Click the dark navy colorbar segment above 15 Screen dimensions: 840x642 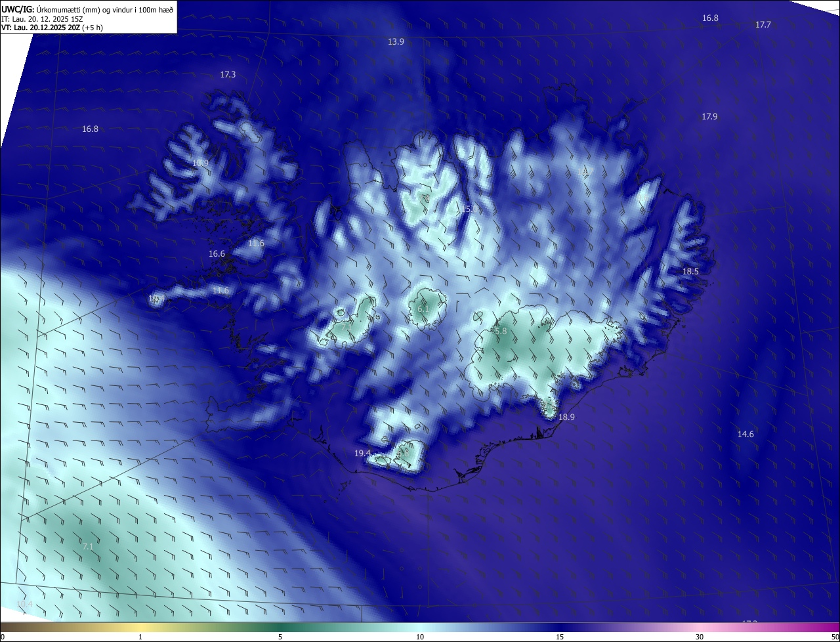tap(560, 627)
